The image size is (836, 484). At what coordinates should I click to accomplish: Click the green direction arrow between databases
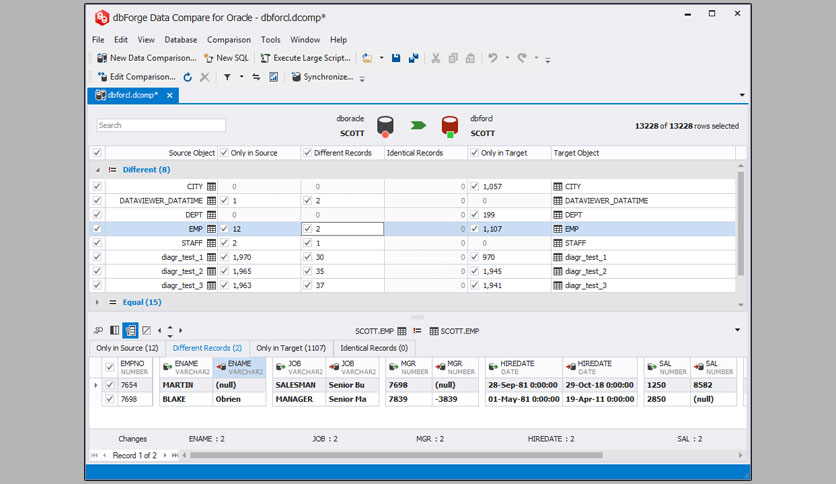(x=418, y=125)
